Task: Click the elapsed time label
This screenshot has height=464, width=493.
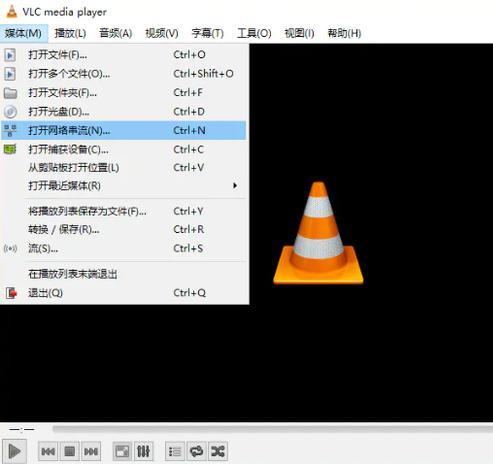Action: (22, 429)
